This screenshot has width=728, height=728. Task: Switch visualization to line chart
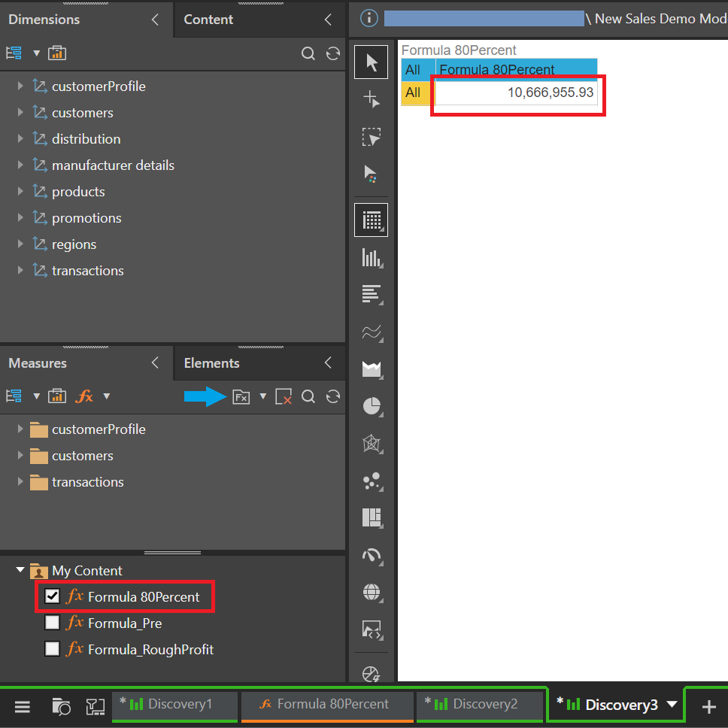(372, 332)
